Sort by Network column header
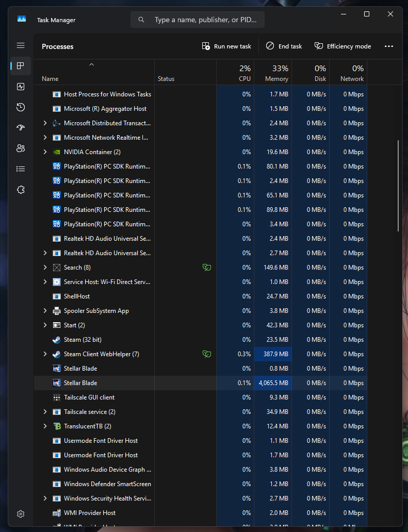The image size is (408, 532). coord(348,72)
